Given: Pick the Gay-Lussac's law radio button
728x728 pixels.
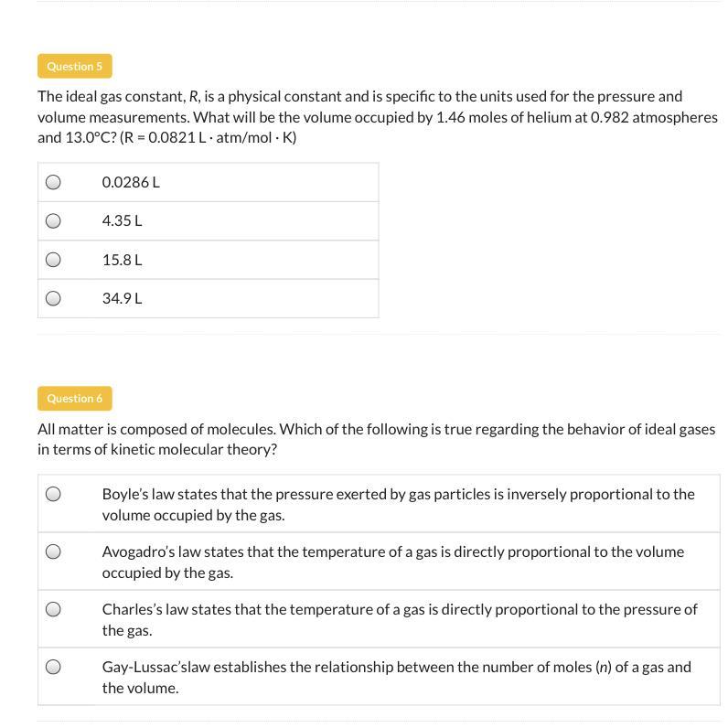Looking at the screenshot, I should coord(53,667).
